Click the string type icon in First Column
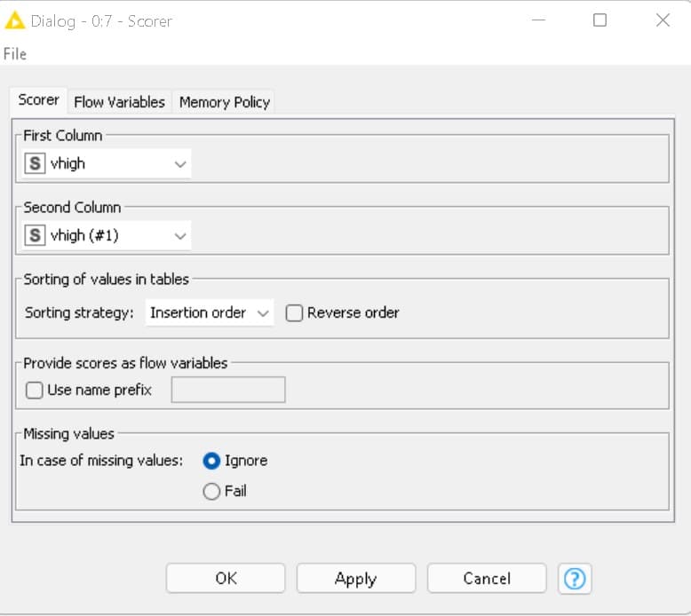The image size is (691, 616). [35, 163]
